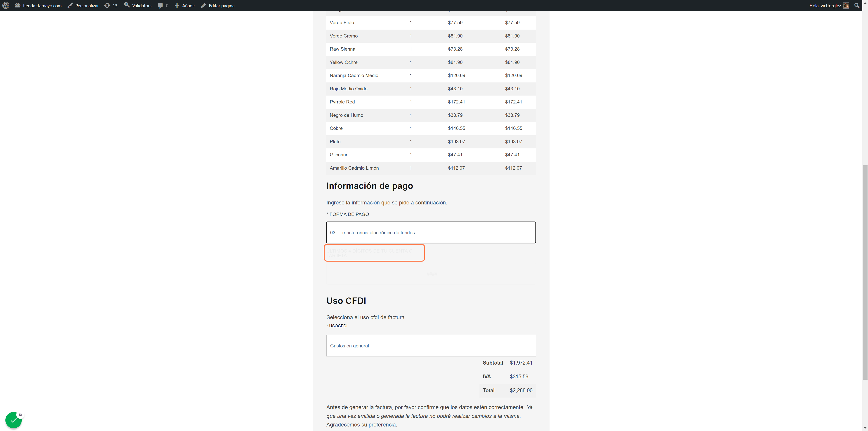This screenshot has height=431, width=868.
Task: Open the Validators menu
Action: tap(138, 5)
